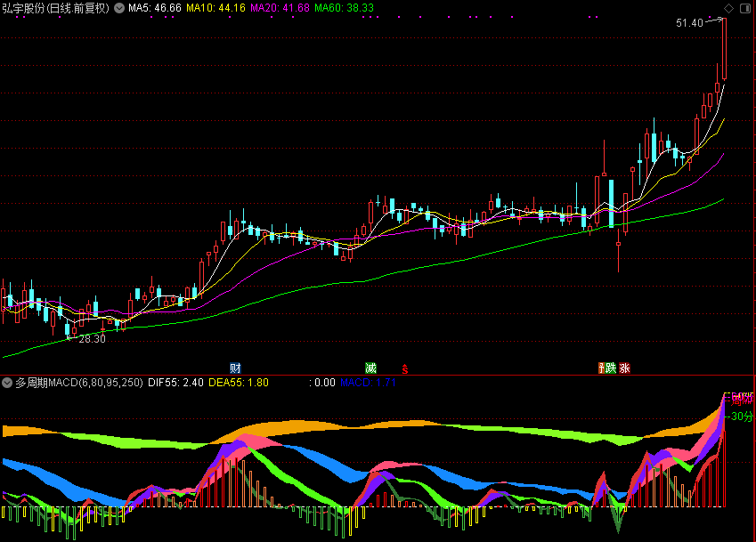The image size is (756, 542).
Task: Select the MA10: 44.16 label
Action: pos(215,8)
